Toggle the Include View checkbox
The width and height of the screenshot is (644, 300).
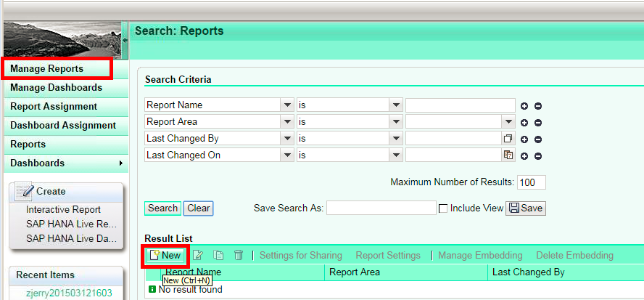[x=443, y=208]
